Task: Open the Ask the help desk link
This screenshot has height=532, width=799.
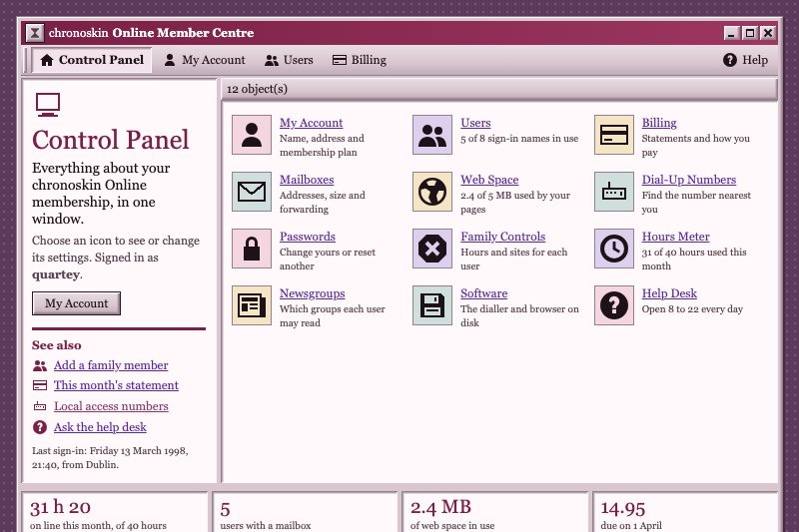Action: pos(101,427)
